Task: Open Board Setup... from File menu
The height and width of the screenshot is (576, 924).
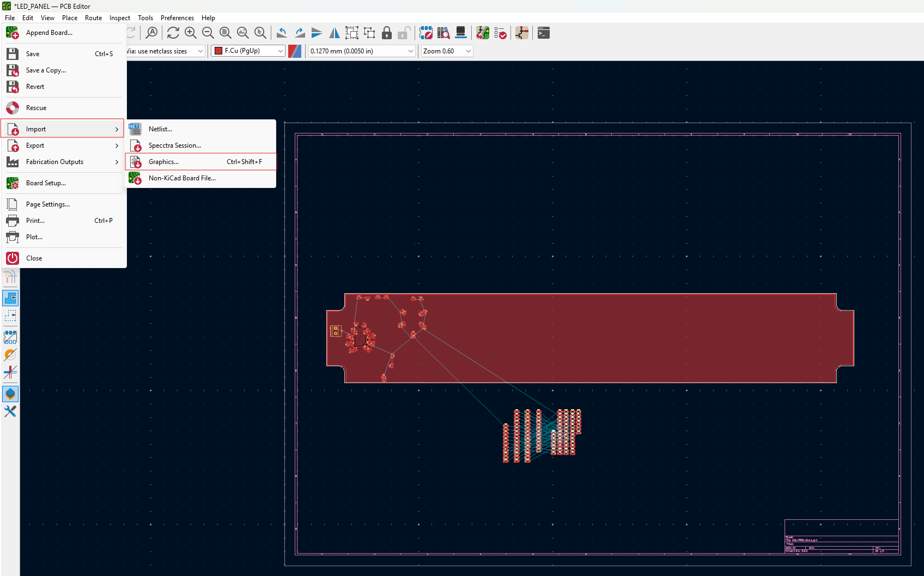Action: (x=63, y=183)
